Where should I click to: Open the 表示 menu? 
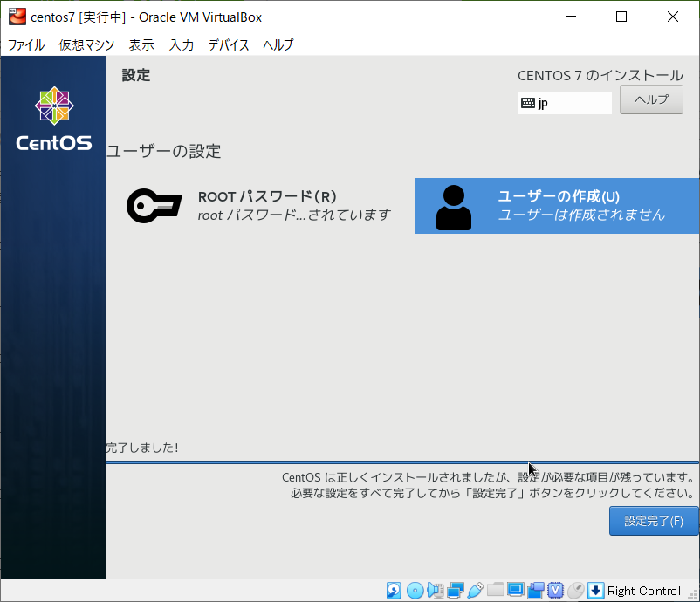pos(141,44)
